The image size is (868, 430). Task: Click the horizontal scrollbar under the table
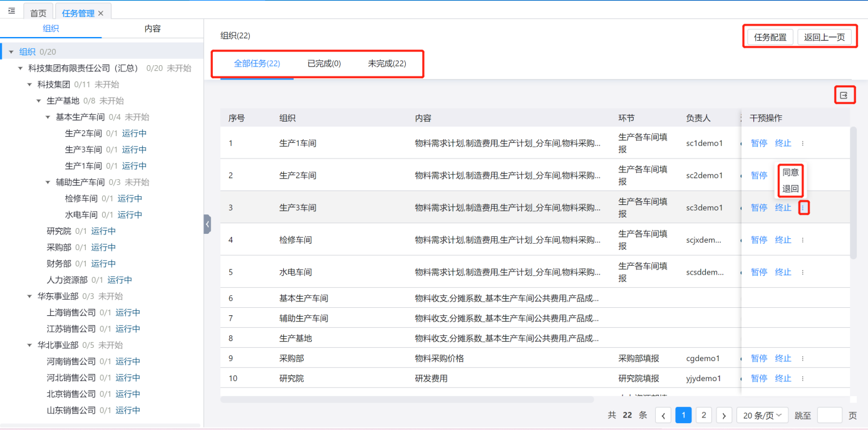(x=407, y=399)
